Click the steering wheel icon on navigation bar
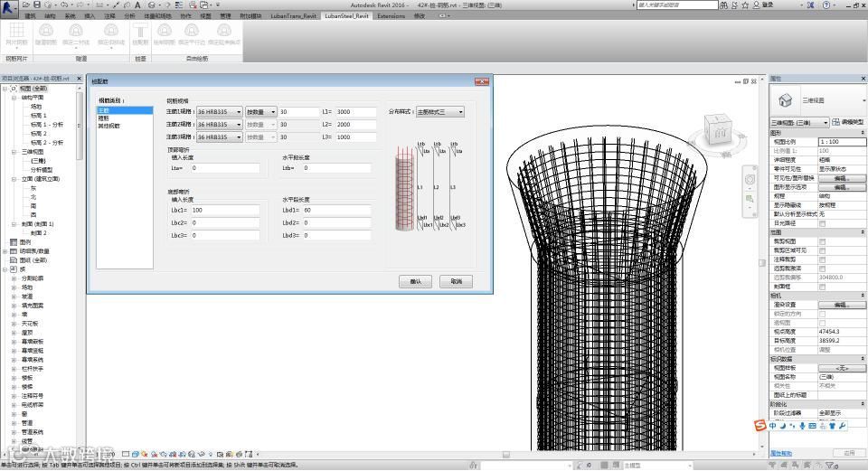Image resolution: width=868 pixels, height=471 pixels. pos(750,179)
